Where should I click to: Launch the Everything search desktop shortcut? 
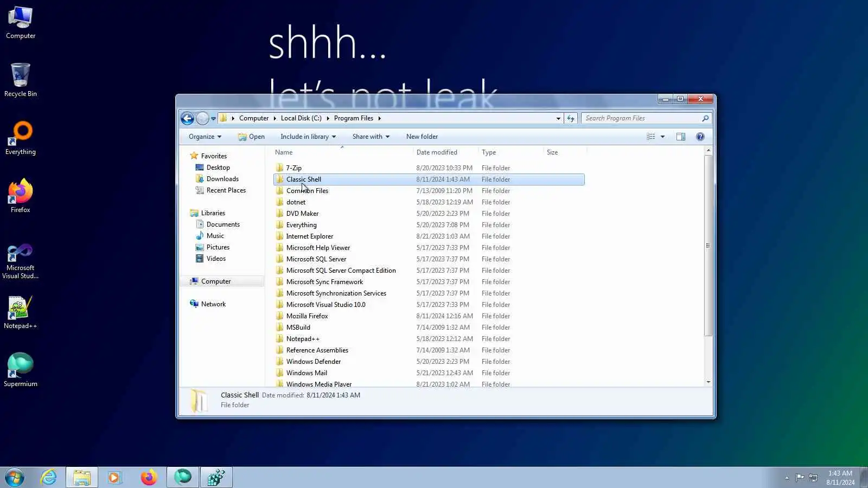pos(21,138)
